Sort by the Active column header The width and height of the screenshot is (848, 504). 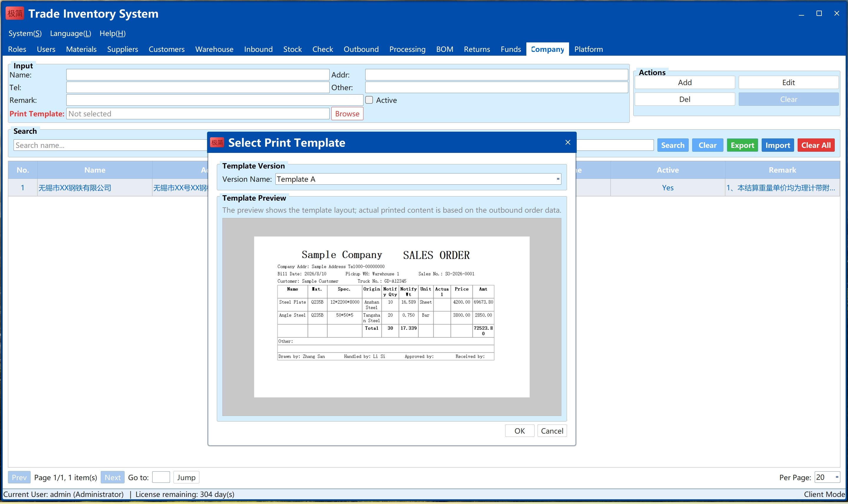click(x=668, y=170)
